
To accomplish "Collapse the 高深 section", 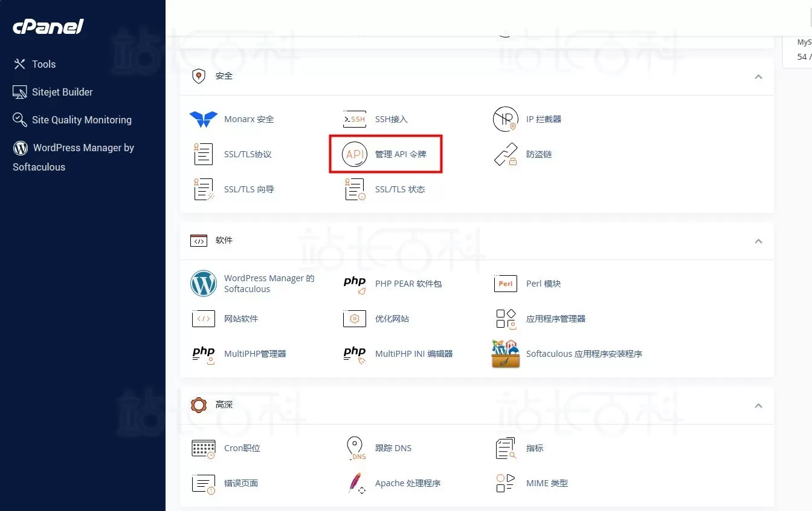I will coord(758,405).
